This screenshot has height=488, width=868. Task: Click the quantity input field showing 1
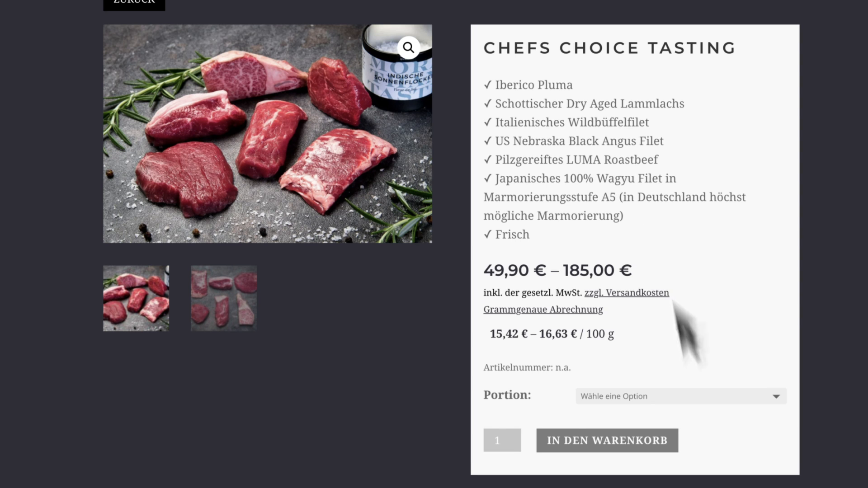tap(502, 440)
